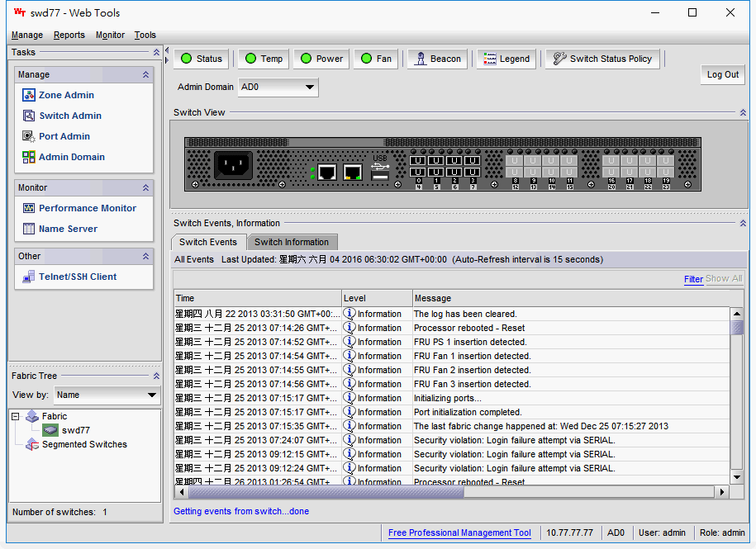Open the View by Name dropdown
Screen dimensions: 756x549
(107, 395)
